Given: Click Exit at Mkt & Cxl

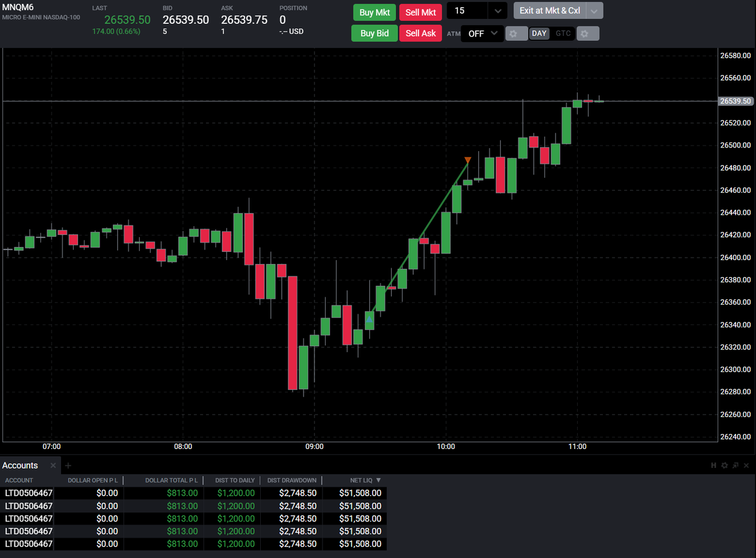Looking at the screenshot, I should [x=550, y=11].
